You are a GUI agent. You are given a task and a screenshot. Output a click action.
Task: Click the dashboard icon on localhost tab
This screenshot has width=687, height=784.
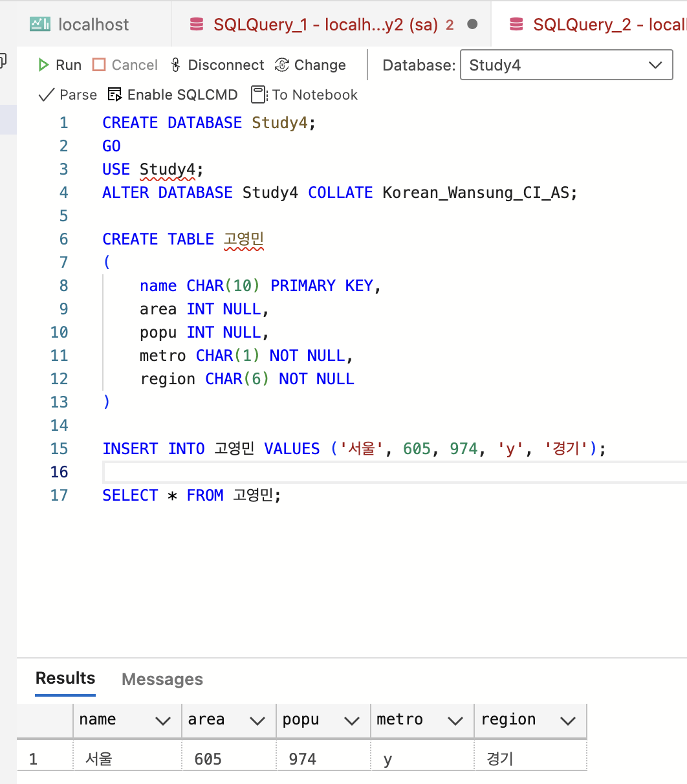[40, 25]
